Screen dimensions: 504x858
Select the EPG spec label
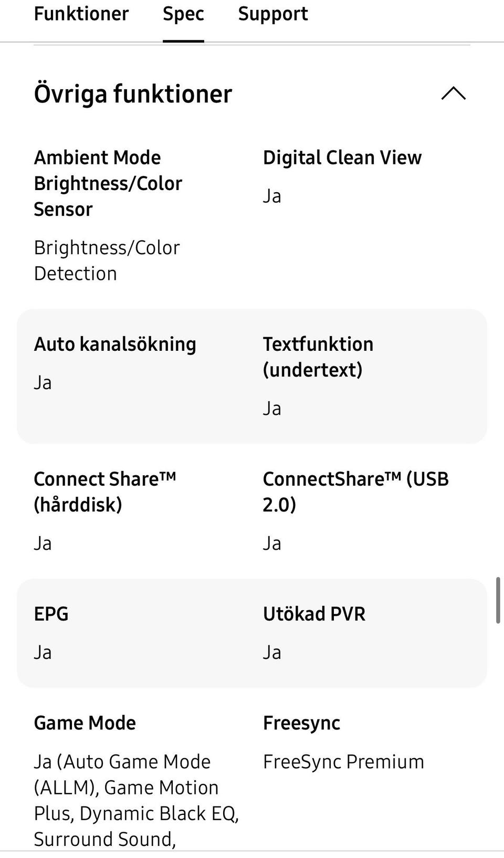click(51, 614)
